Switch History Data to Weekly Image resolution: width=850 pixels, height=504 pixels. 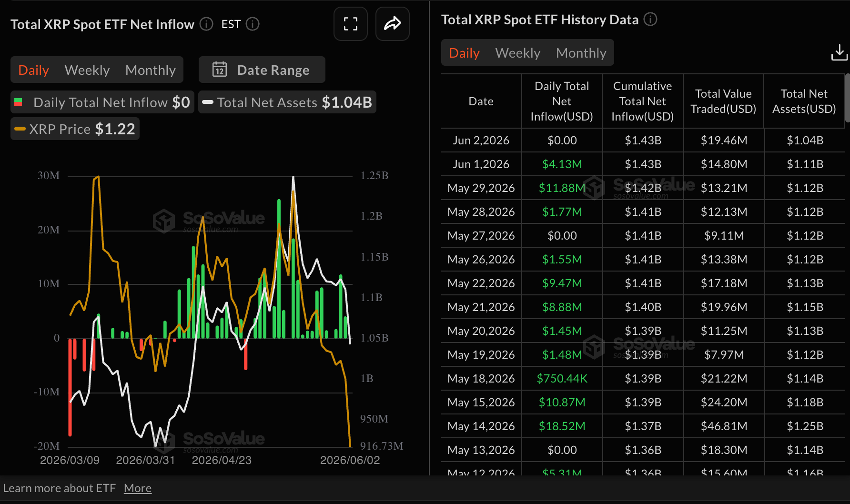(x=518, y=53)
